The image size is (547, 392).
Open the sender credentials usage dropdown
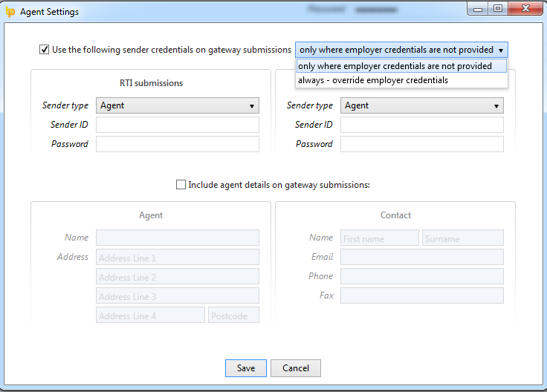[401, 50]
